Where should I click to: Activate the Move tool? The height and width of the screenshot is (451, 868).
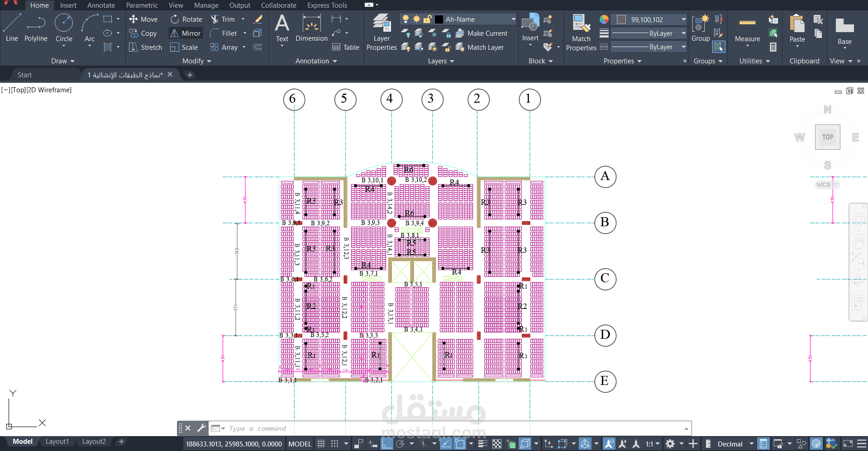click(143, 19)
